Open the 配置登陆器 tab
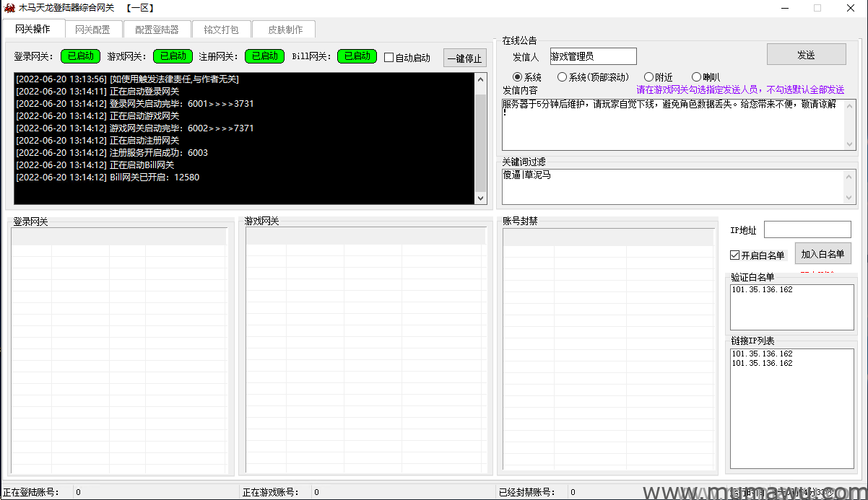Viewport: 868px width, 500px height. 157,30
